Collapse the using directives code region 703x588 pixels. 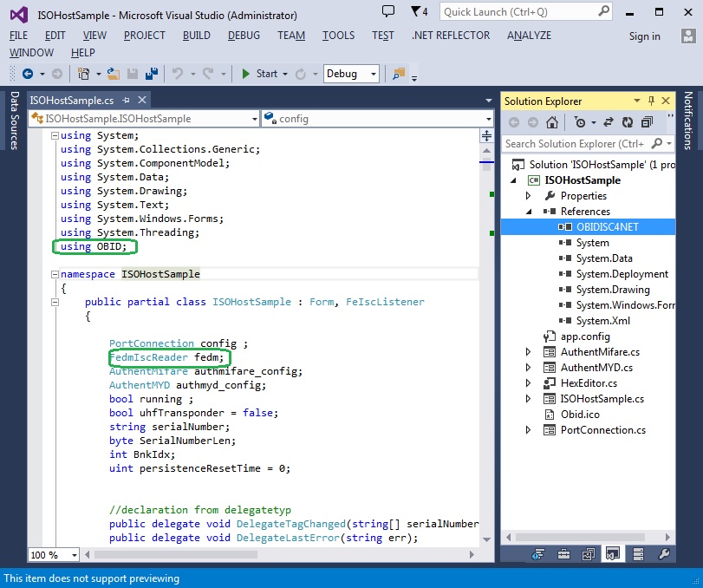tap(55, 135)
